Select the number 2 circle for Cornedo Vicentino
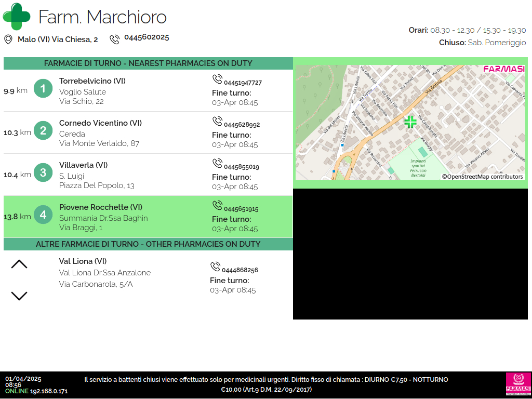Viewport: 532px width, 399px height. [x=43, y=131]
